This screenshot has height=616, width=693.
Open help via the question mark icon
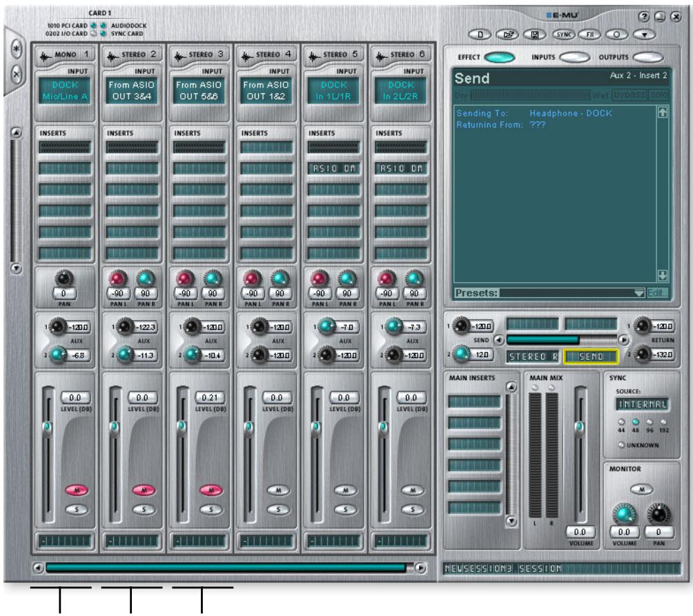644,17
